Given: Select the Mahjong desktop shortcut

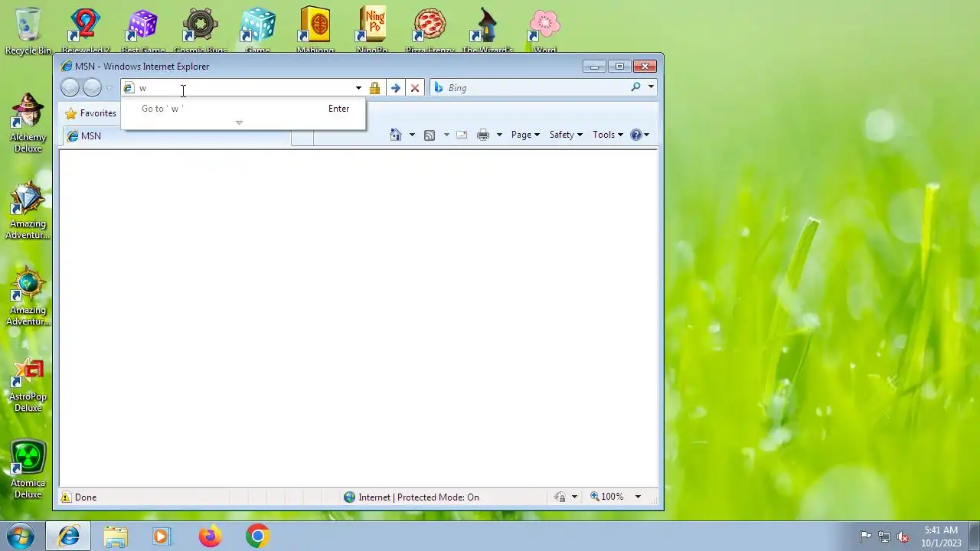Looking at the screenshot, I should (x=315, y=32).
